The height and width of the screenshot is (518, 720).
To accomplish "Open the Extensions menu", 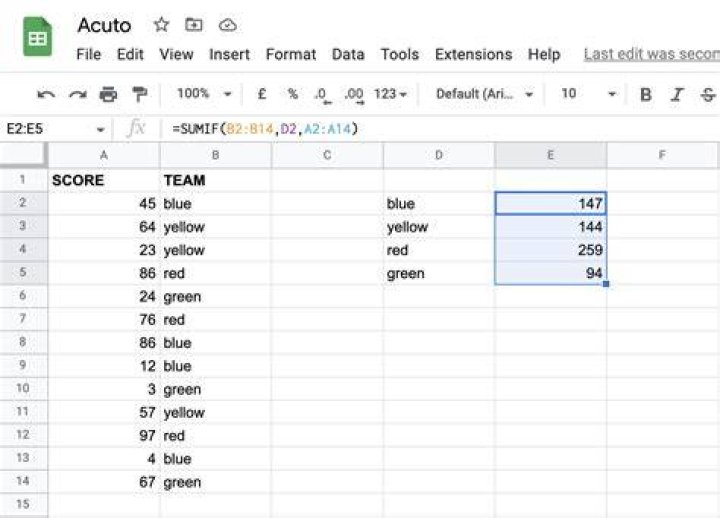I will pyautogui.click(x=473, y=55).
